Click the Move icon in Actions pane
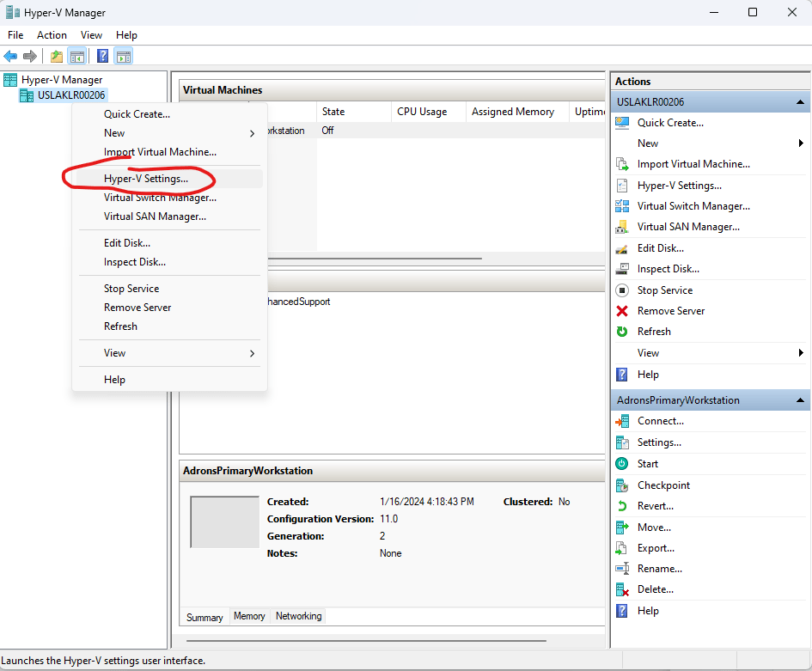The height and width of the screenshot is (671, 812). [622, 528]
